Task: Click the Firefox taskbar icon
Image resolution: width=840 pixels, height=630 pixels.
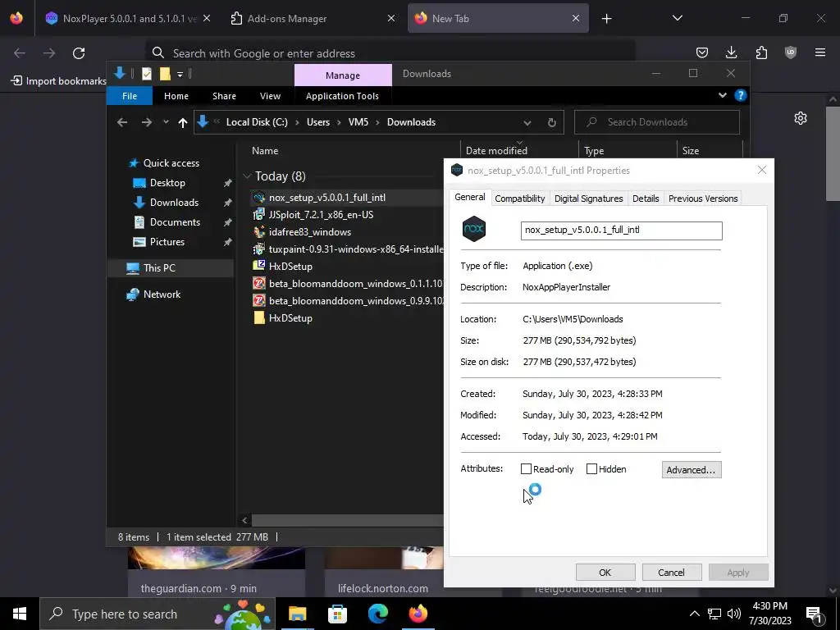Action: coord(418,614)
